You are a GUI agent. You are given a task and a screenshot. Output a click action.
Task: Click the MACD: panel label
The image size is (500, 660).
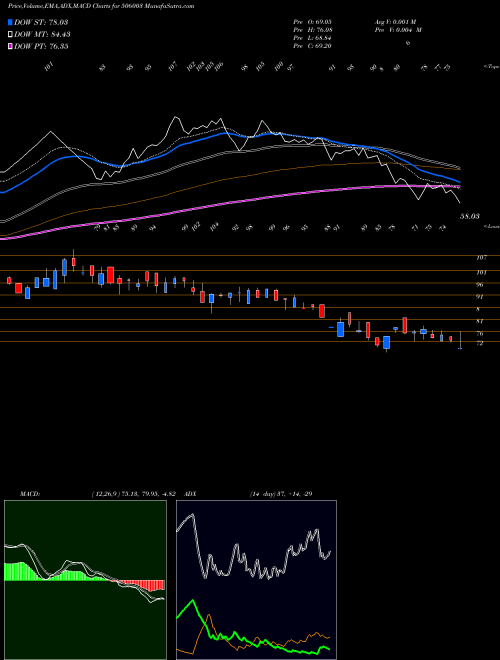tap(30, 494)
